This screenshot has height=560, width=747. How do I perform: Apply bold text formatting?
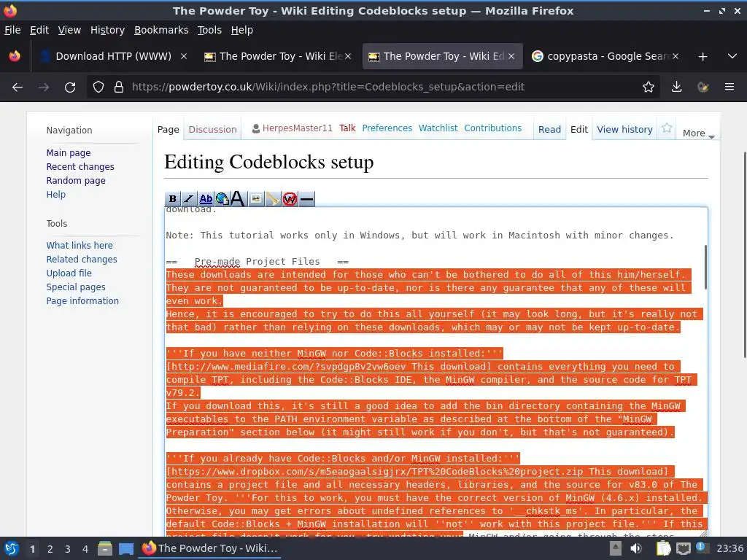coord(172,198)
